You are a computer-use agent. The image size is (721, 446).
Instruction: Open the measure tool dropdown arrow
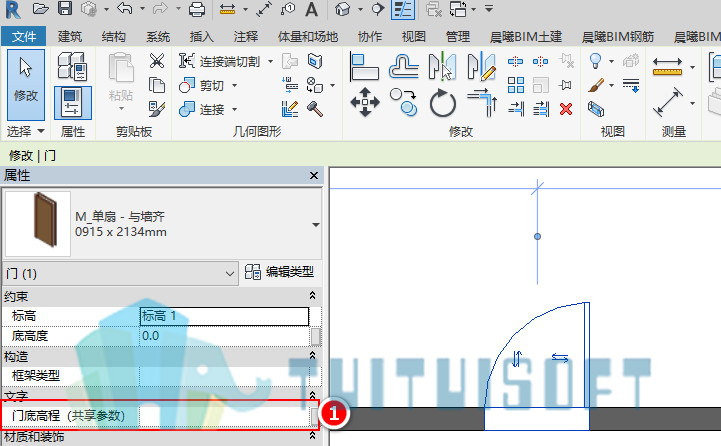692,68
